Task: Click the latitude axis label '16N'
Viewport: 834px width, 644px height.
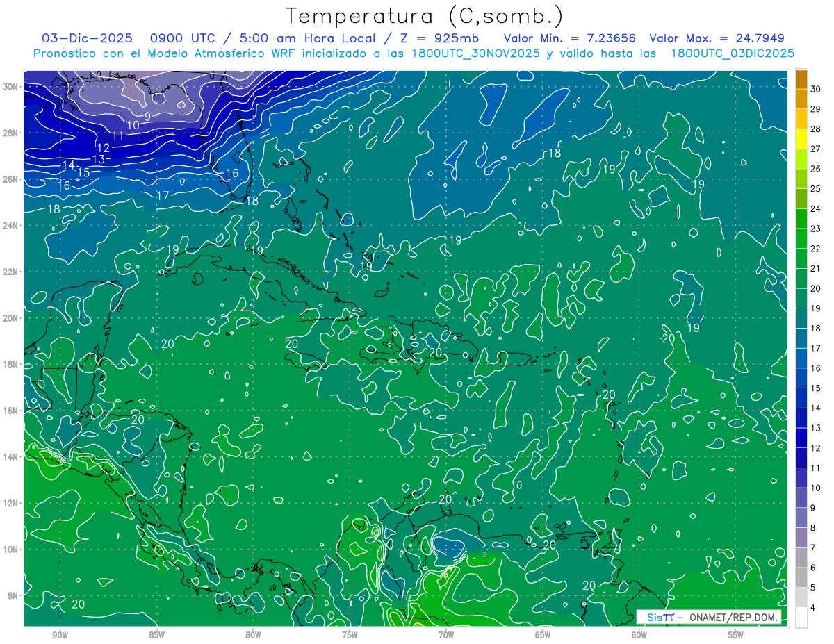Action: 12,411
